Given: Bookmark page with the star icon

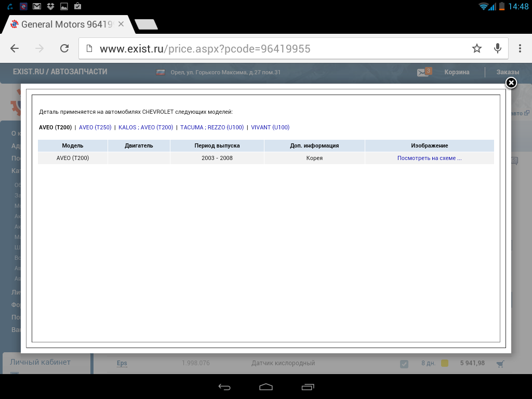Looking at the screenshot, I should (477, 48).
